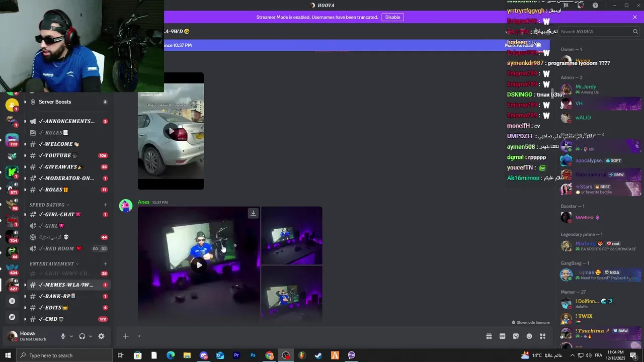Create channel in ENTERTAINEMENT category
The image size is (644, 362).
coord(105,263)
